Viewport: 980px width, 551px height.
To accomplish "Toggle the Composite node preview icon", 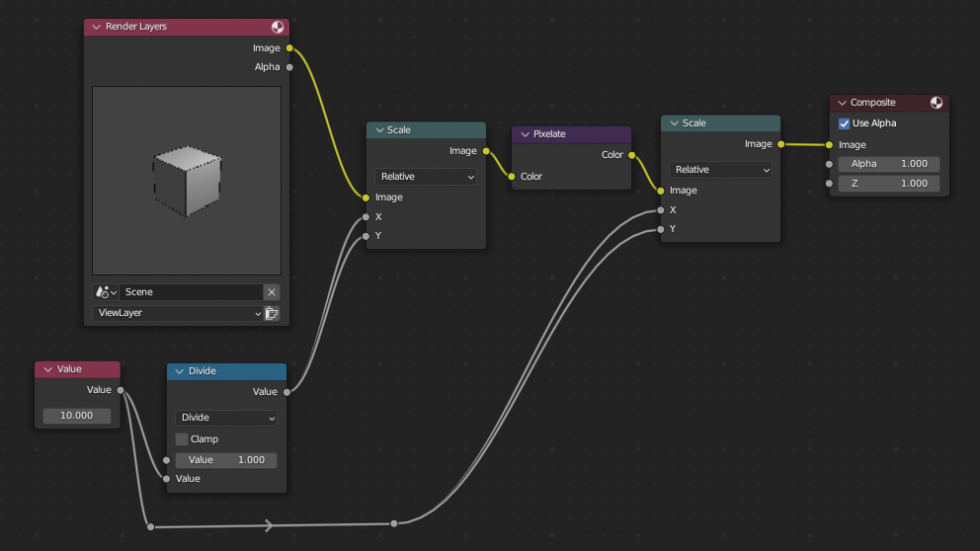I will (937, 103).
